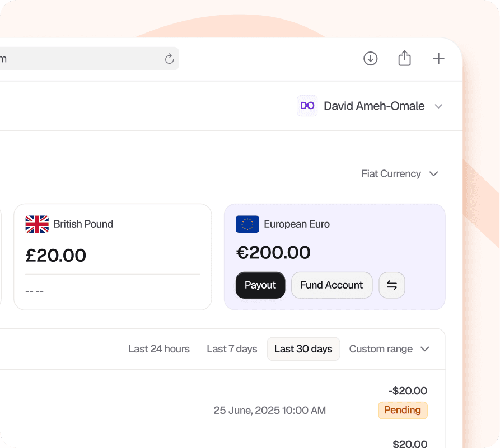Screen dimensions: 500x448
Task: Click the DO profile avatar
Action: click(307, 106)
